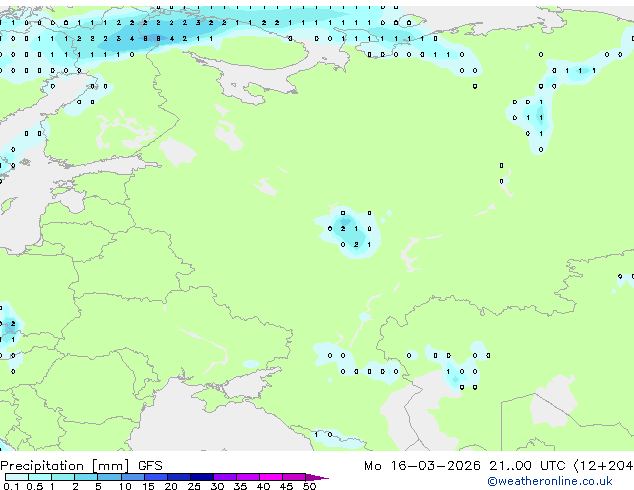Click the '[mm]' unit label
634x490 pixels.
tap(110, 466)
